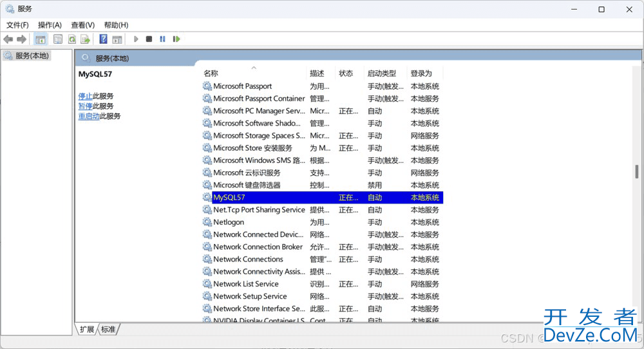The height and width of the screenshot is (349, 644).
Task: Click the Back arrow toolbar icon
Action: coord(8,39)
